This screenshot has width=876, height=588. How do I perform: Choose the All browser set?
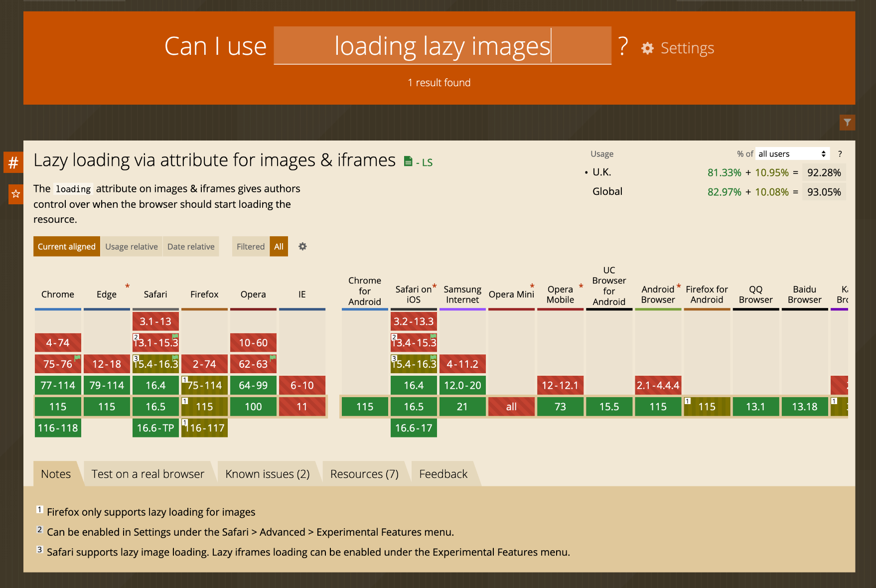pos(279,246)
